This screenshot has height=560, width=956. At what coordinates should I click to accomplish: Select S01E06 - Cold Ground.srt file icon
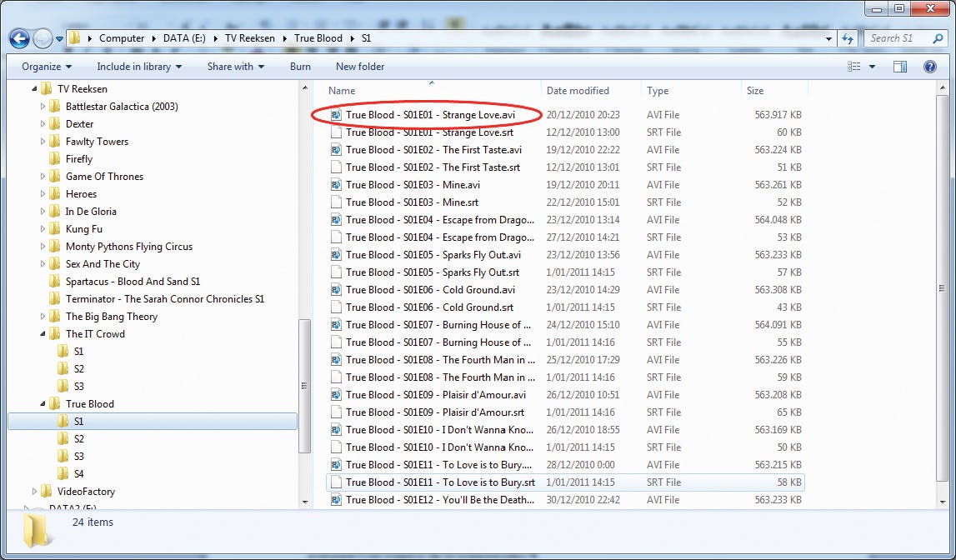(335, 307)
